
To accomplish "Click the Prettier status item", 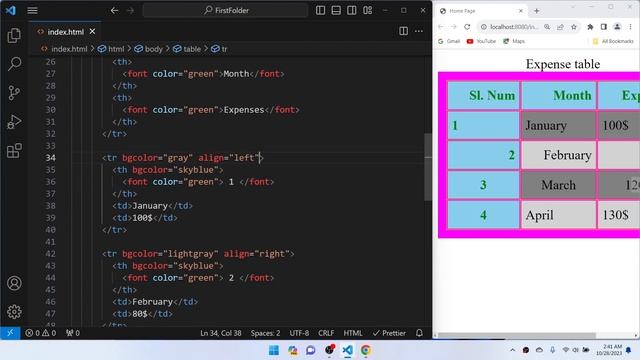I will point(389,333).
